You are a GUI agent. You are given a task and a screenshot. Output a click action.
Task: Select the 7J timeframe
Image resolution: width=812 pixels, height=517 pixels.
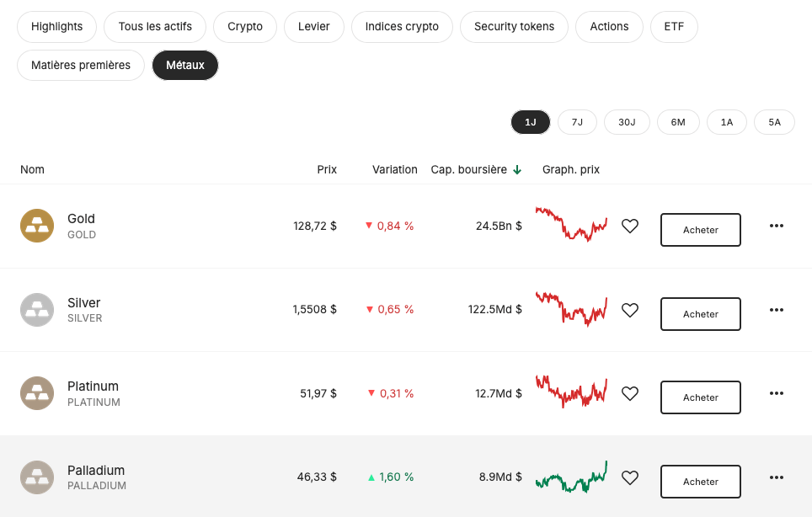point(577,121)
